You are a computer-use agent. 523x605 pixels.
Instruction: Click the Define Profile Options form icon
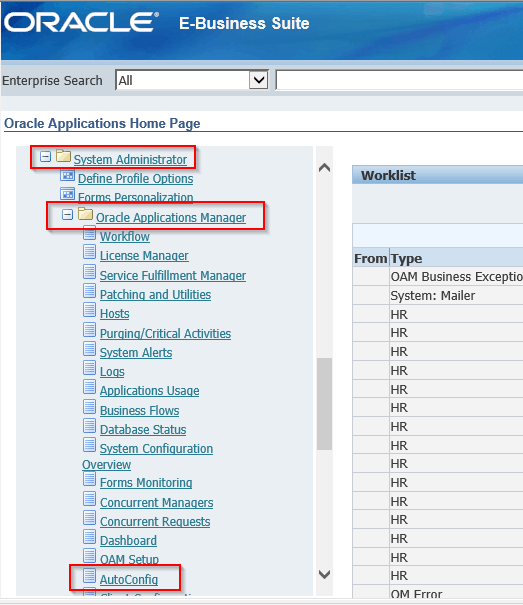tap(68, 176)
